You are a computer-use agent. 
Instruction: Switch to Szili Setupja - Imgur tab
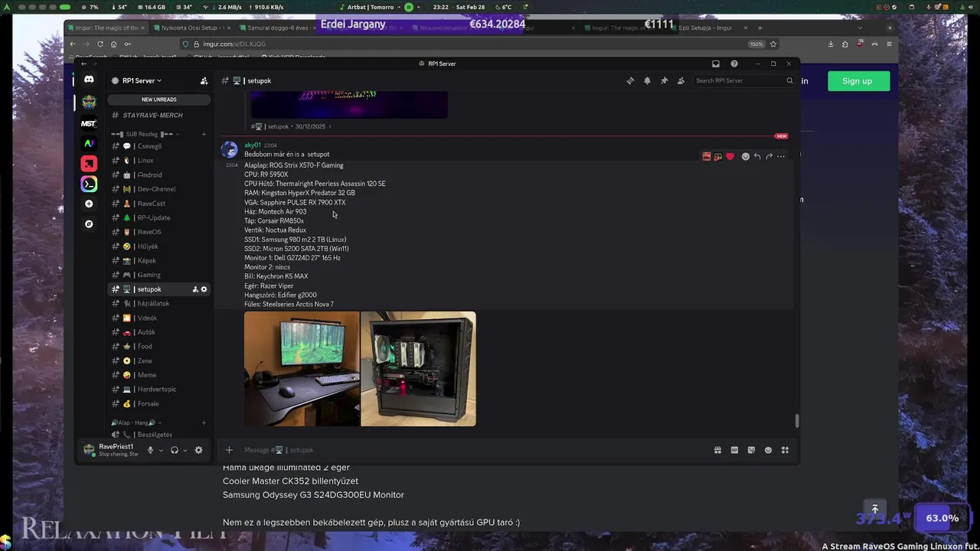coord(709,28)
